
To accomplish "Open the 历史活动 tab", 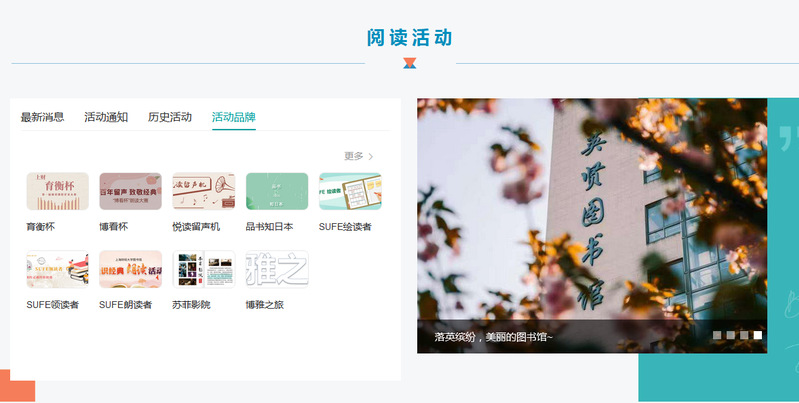I will [170, 117].
